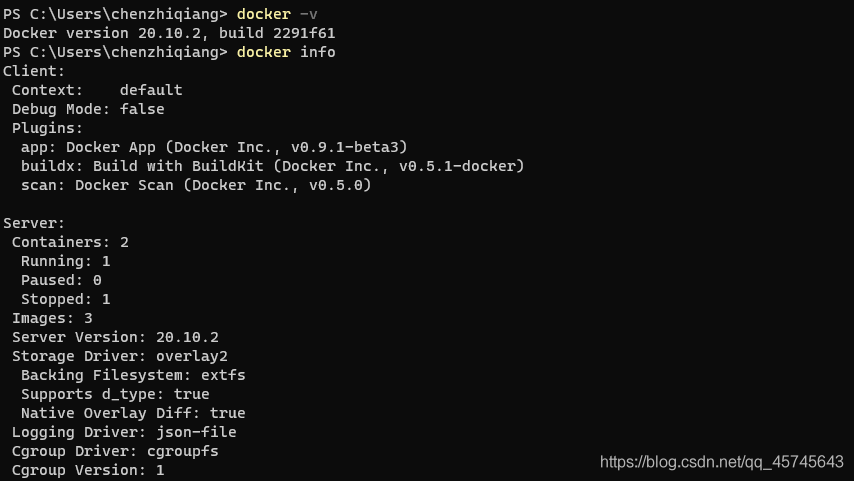The width and height of the screenshot is (854, 481).
Task: Click the "Backing Filesystem: extfs" line
Action: [133, 375]
